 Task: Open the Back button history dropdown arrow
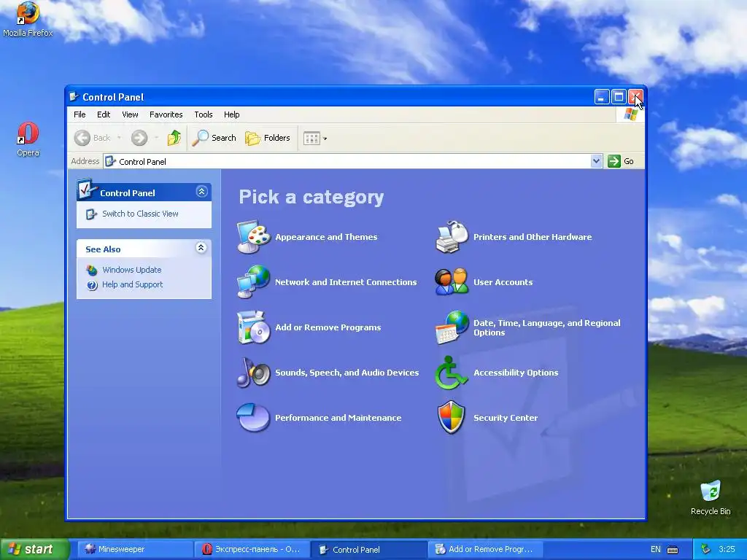pos(119,138)
